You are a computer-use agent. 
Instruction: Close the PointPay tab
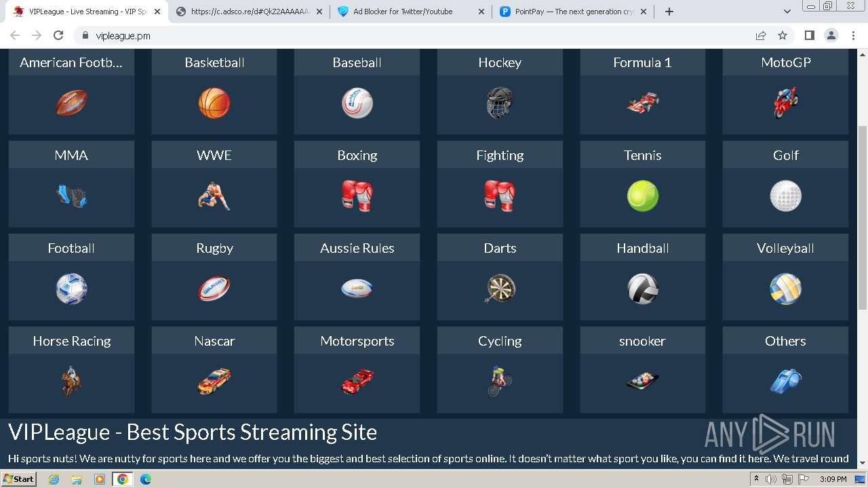pos(644,12)
